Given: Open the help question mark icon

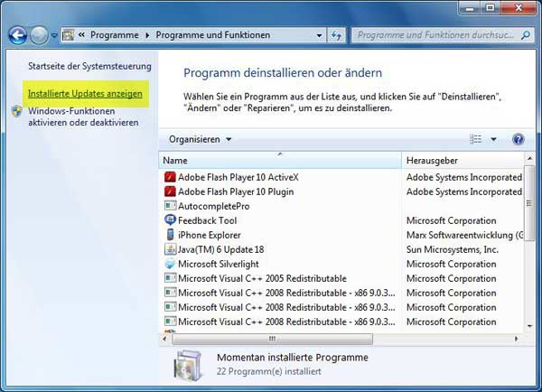Looking at the screenshot, I should click(x=518, y=139).
